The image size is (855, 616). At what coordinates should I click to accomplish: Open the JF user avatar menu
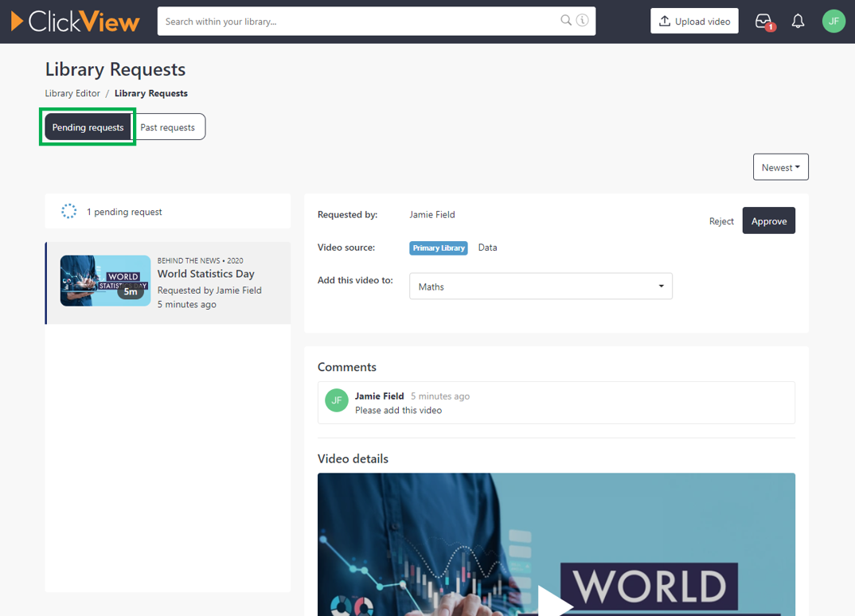[834, 21]
